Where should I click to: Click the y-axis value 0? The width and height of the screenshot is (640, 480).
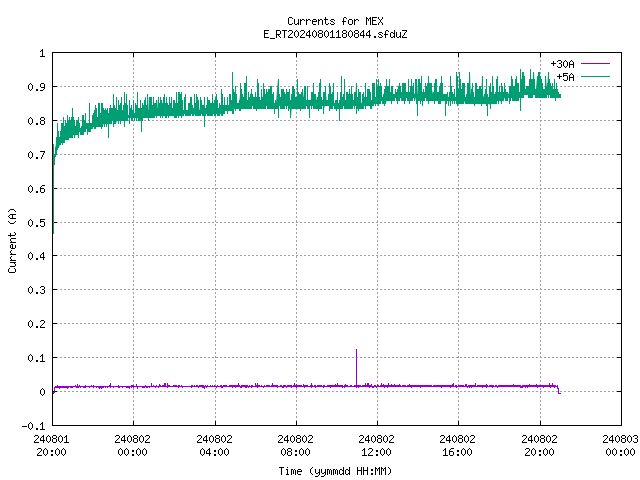[x=42, y=392]
